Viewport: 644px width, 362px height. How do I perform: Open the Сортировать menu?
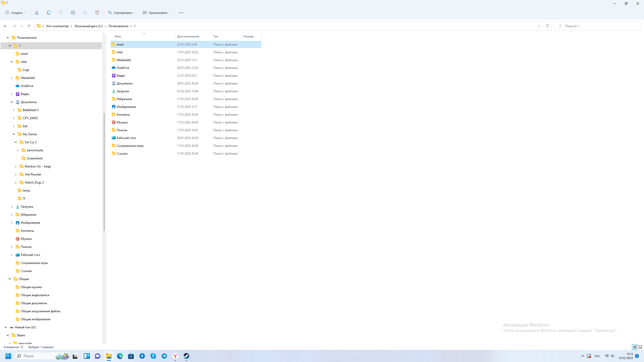[x=122, y=13]
